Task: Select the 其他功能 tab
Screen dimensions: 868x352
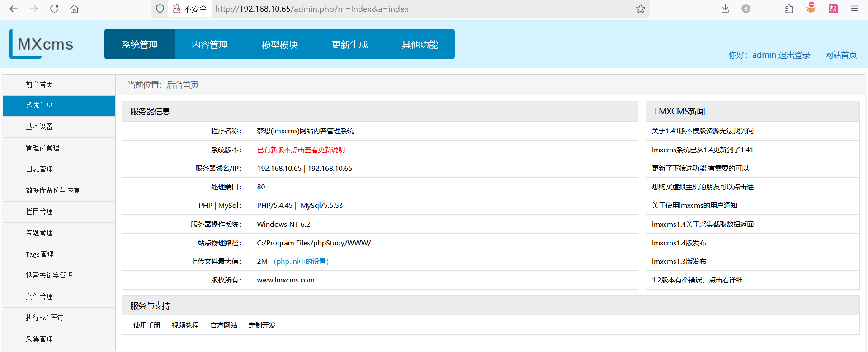Action: 420,45
